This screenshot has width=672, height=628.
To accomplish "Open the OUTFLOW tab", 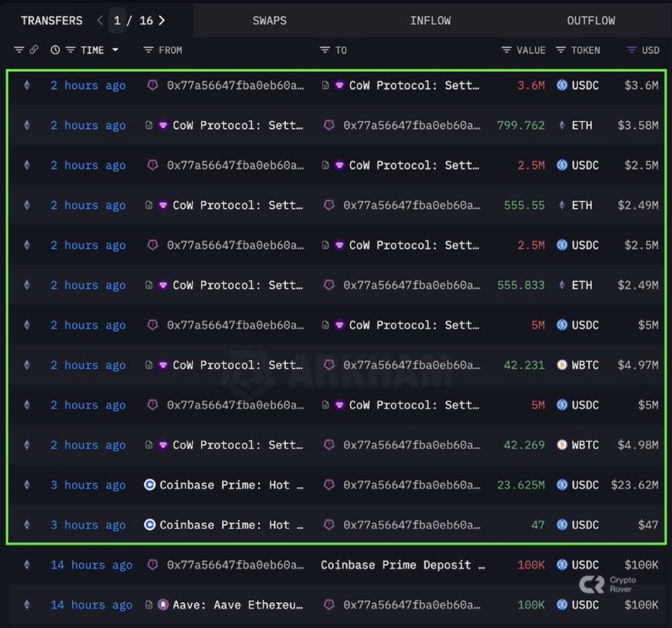I will 591,20.
